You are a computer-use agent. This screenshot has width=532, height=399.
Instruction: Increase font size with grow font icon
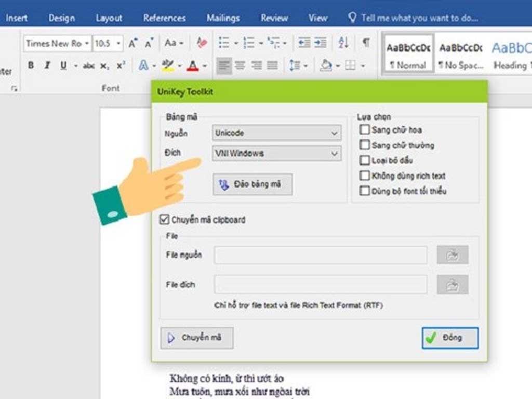[x=132, y=44]
